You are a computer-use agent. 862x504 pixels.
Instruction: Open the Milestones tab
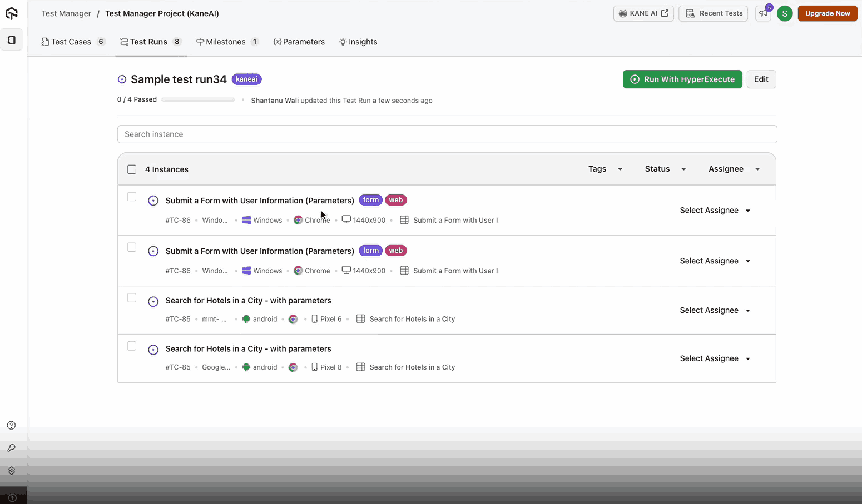coord(227,42)
